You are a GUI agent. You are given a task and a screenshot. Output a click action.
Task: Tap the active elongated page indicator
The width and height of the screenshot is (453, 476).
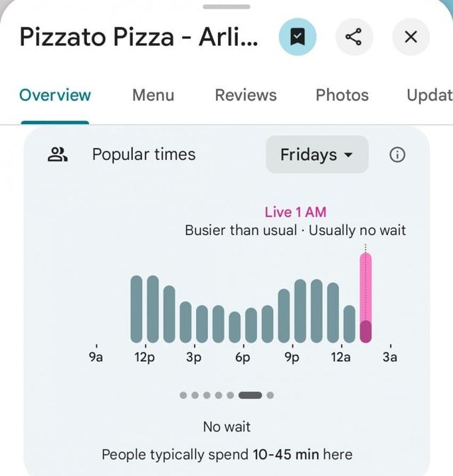pyautogui.click(x=251, y=395)
